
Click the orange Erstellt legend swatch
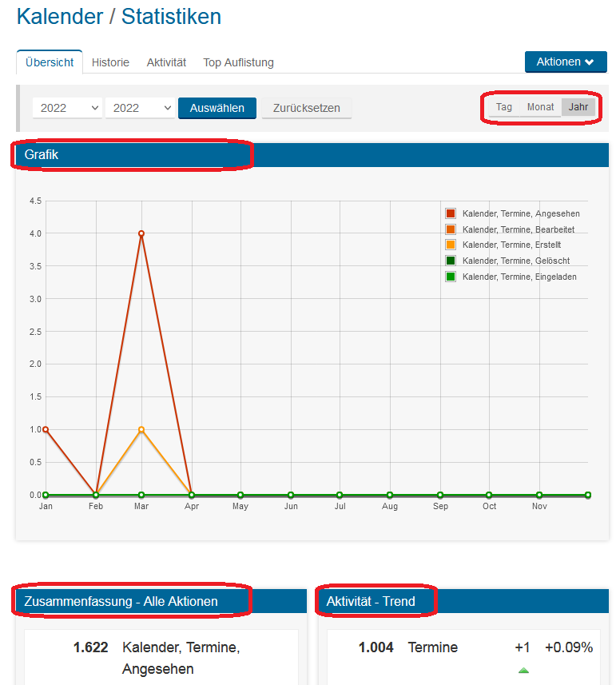tap(451, 245)
